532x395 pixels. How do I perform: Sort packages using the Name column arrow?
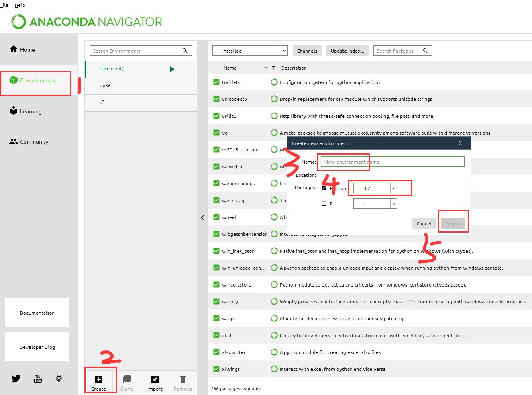266,68
